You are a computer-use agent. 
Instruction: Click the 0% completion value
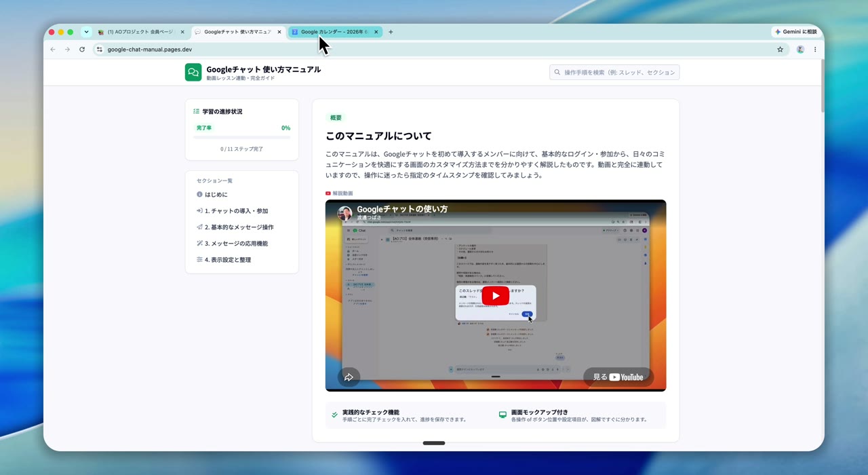pyautogui.click(x=285, y=128)
